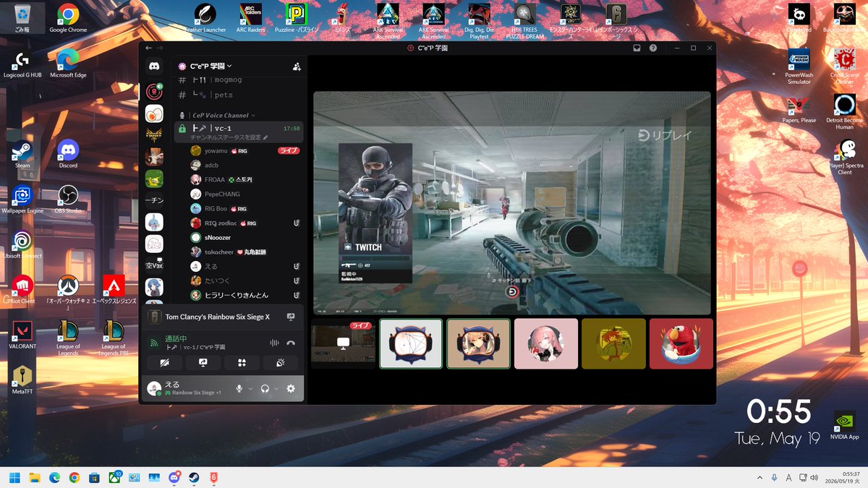Open the Windows Start menu

tap(14, 478)
